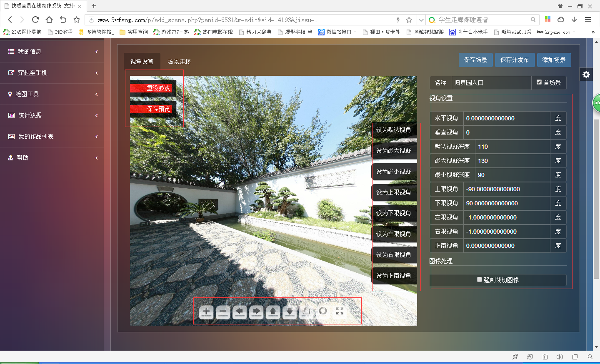Open the browser downloads icon
The height and width of the screenshot is (364, 600).
[574, 20]
